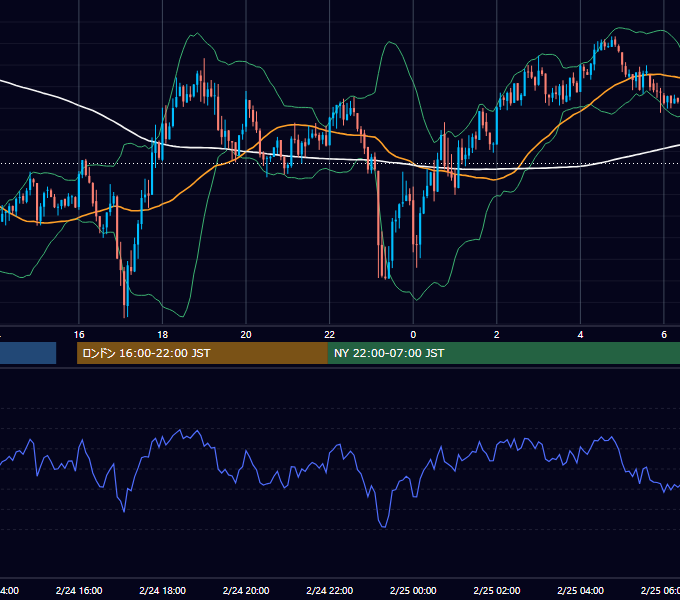Viewport: 680px width, 600px height.
Task: Click the 2/24 16:00 date label on the oscillator axis
Action: (79, 590)
